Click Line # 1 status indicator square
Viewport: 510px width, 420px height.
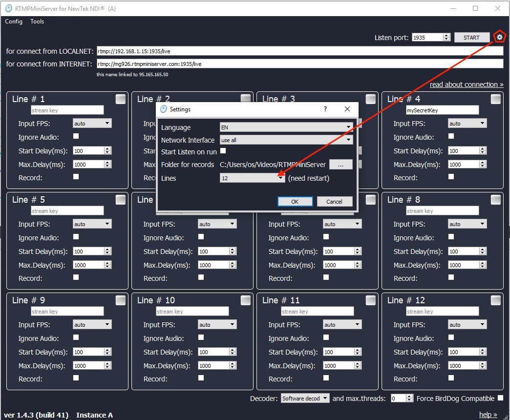pyautogui.click(x=121, y=99)
